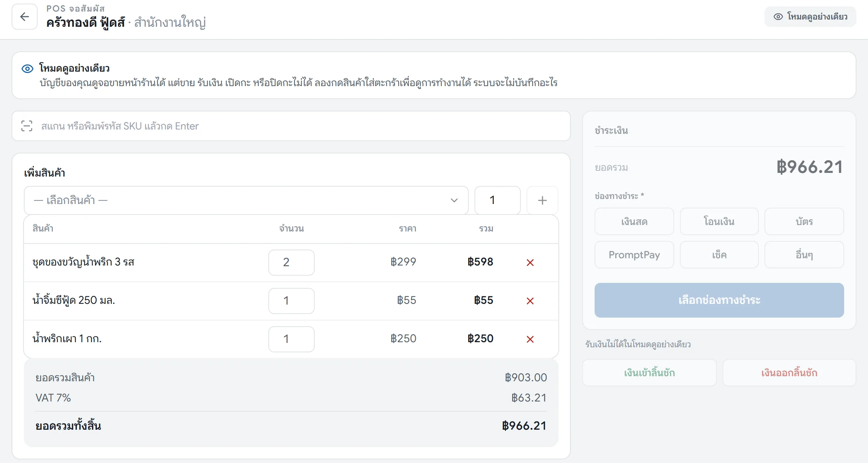
Task: Click the ยอดรวมทั้งสิ้น label
Action: [68, 426]
